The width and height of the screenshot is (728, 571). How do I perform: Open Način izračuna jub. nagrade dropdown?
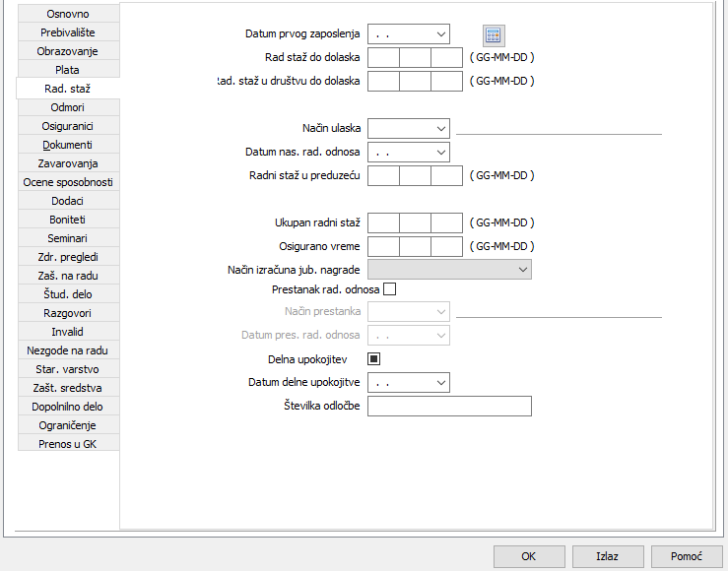point(521,270)
